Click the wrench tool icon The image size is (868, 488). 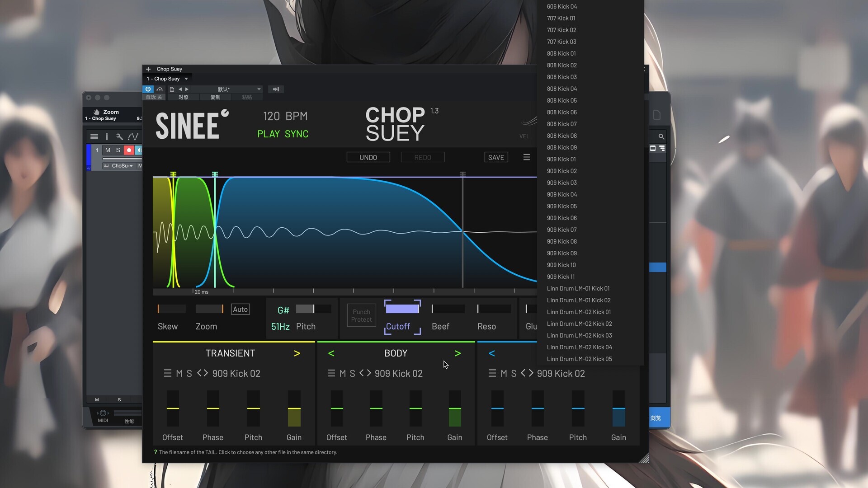pyautogui.click(x=119, y=136)
